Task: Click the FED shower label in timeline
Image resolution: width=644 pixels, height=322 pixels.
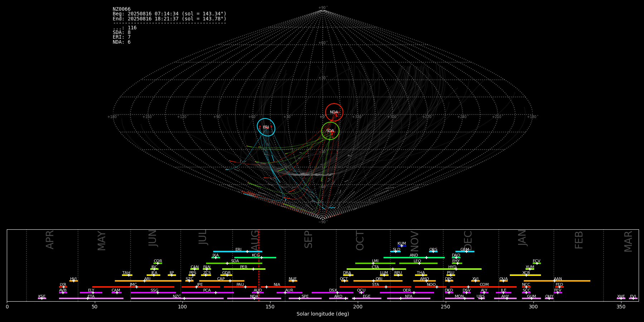Action: [559, 285]
